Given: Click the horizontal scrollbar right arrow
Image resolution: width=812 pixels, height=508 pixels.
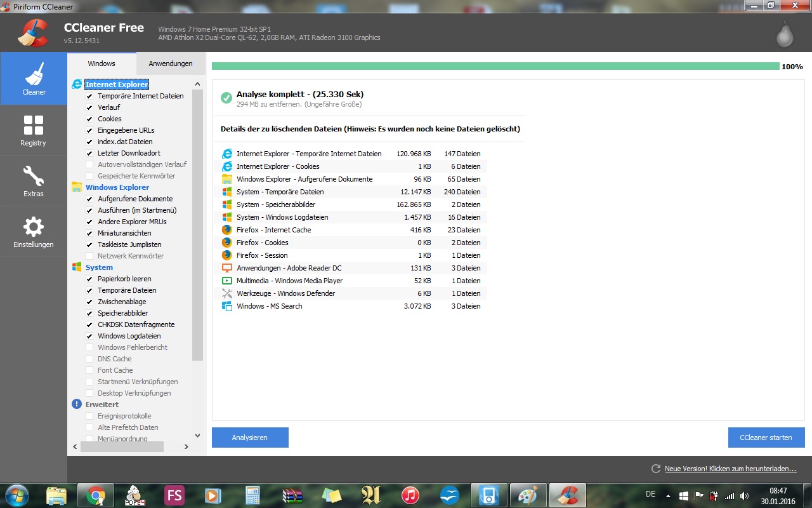Looking at the screenshot, I should click(186, 446).
